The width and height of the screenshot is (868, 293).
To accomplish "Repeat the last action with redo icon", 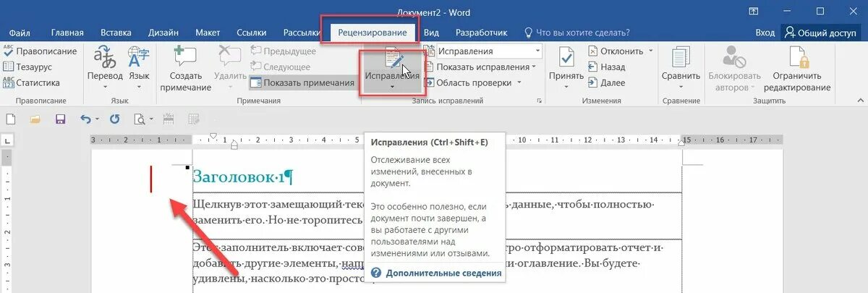I will tap(114, 119).
